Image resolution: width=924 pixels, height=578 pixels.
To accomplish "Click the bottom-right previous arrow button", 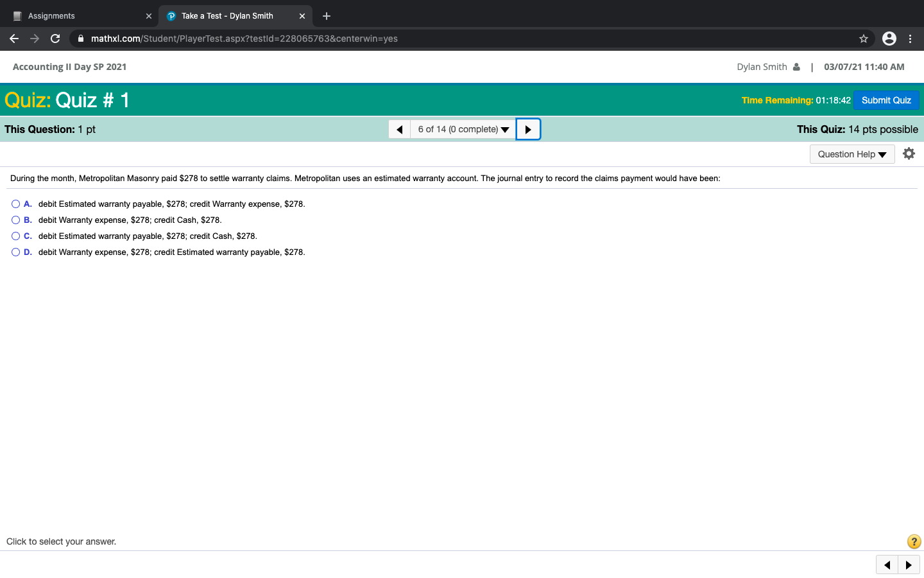I will pyautogui.click(x=887, y=565).
